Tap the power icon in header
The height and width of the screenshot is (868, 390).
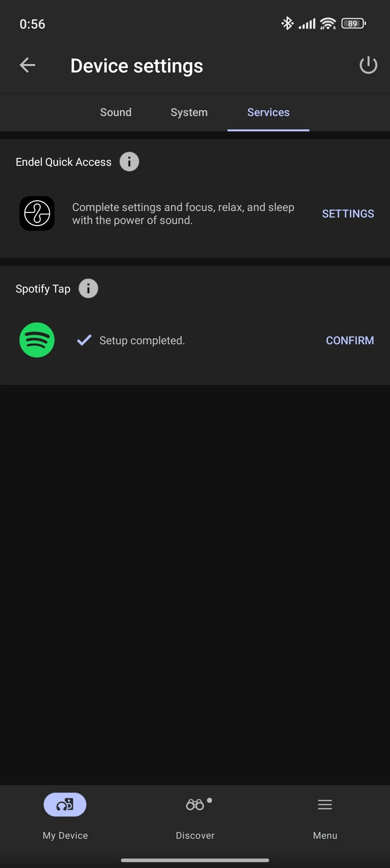368,65
